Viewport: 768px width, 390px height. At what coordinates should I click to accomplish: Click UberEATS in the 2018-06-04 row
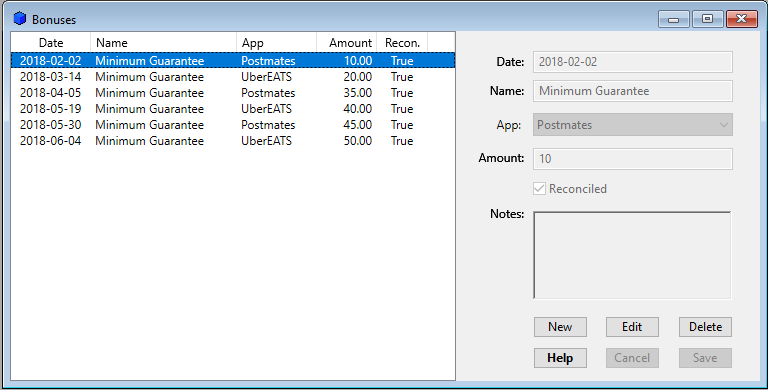click(x=266, y=141)
